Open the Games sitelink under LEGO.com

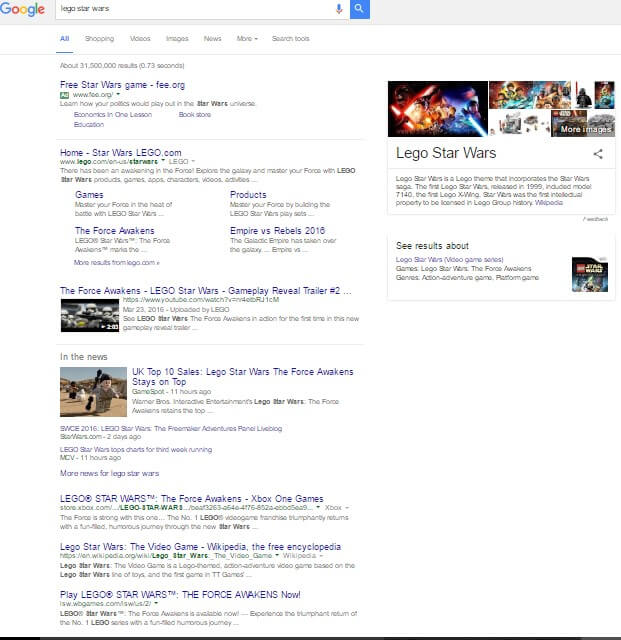click(x=89, y=195)
